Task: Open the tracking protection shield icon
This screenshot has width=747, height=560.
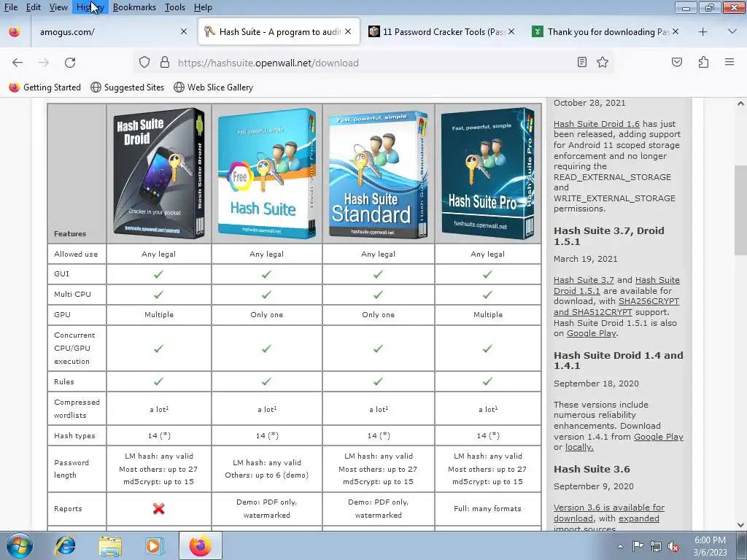Action: 144,63
